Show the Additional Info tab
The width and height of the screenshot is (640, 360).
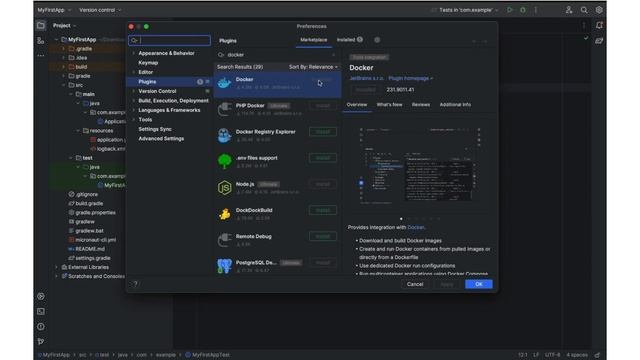click(455, 105)
